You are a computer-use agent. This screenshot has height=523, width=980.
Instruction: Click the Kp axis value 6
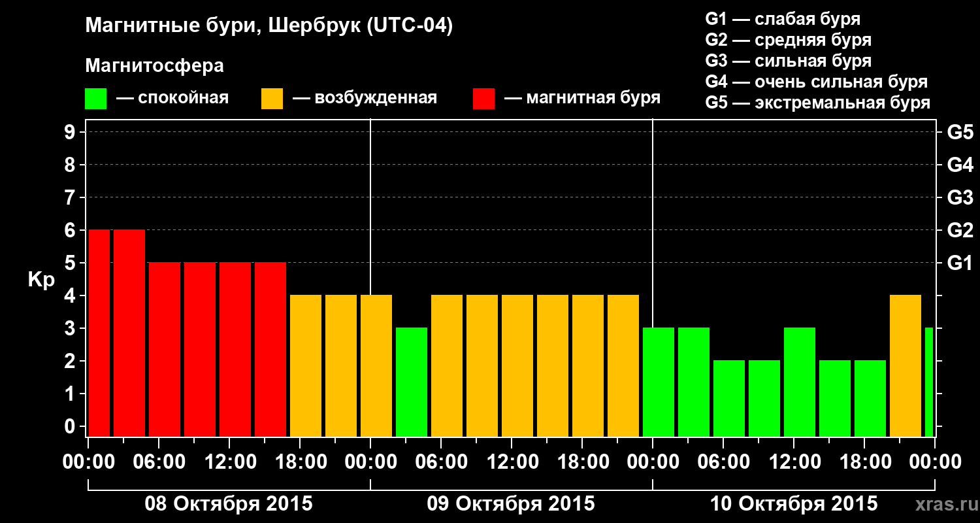[71, 230]
